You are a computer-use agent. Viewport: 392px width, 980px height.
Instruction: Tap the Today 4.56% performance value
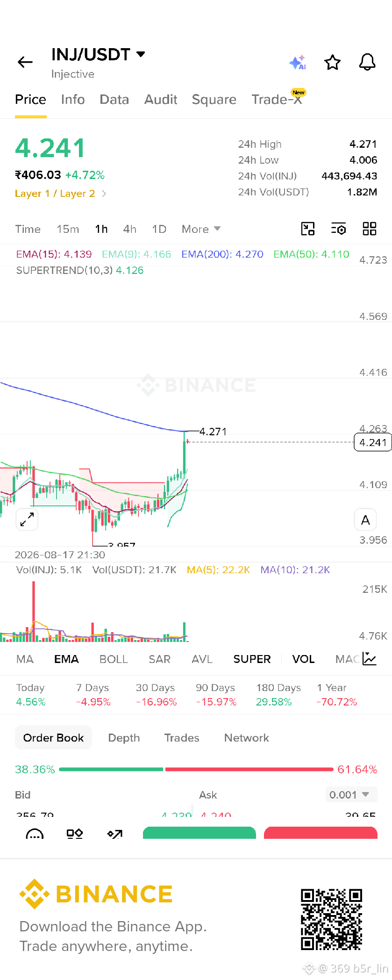pos(31,702)
